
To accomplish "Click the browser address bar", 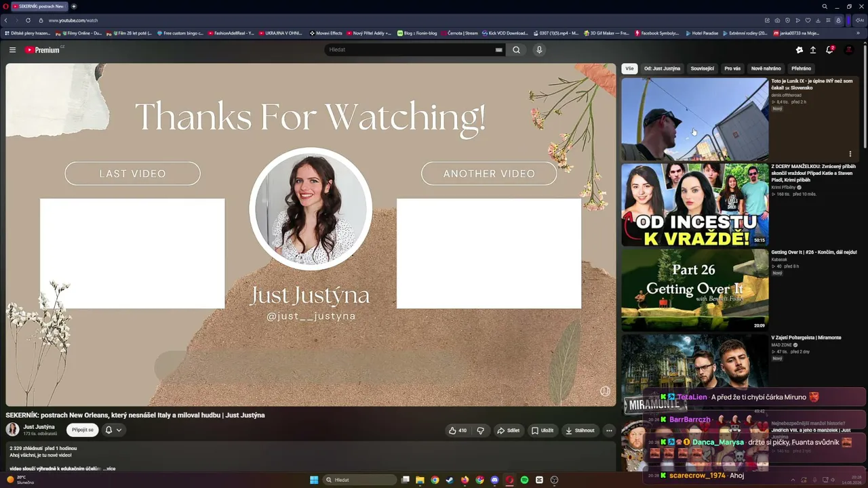I will (x=400, y=20).
